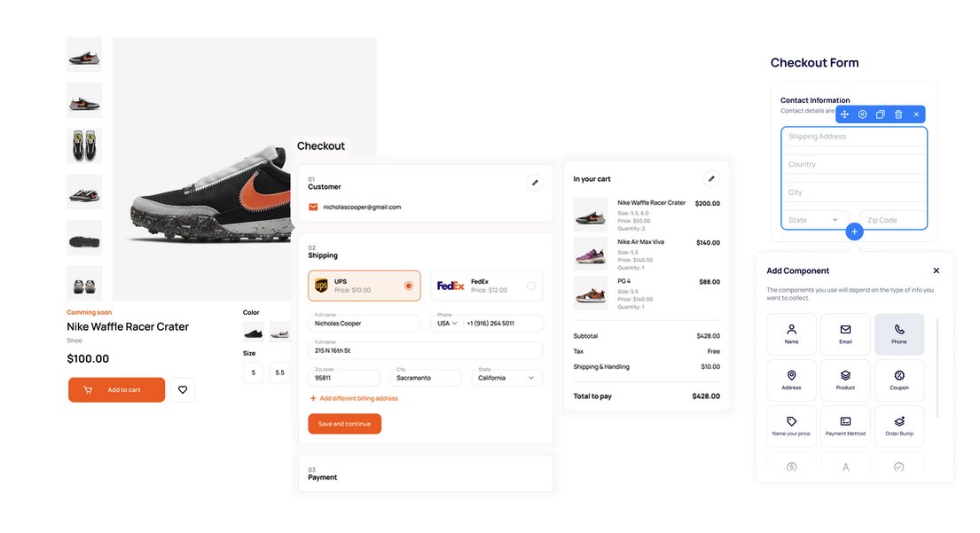Viewport: 980px width, 533px height.
Task: Add the Payment Method component
Action: pos(845,426)
